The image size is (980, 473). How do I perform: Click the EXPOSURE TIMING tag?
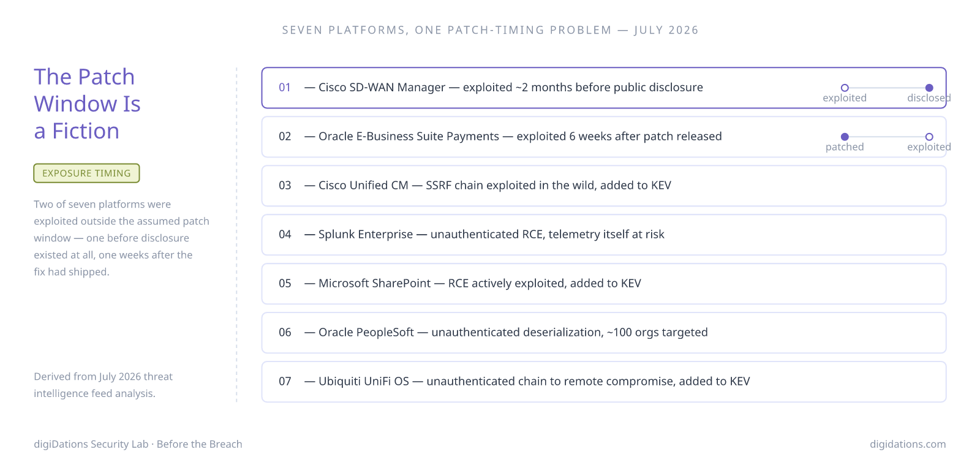[x=86, y=173]
